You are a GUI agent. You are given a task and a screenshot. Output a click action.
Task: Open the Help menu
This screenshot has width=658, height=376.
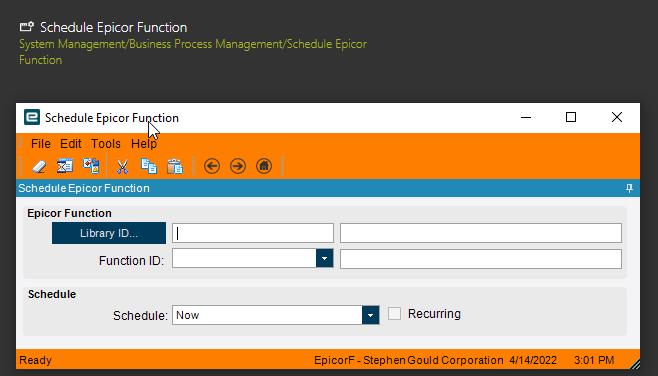tap(144, 144)
